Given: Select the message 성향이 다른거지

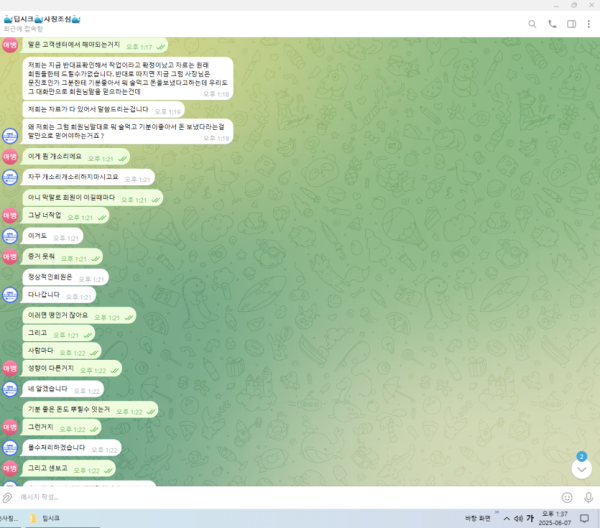Looking at the screenshot, I should pos(72,368).
